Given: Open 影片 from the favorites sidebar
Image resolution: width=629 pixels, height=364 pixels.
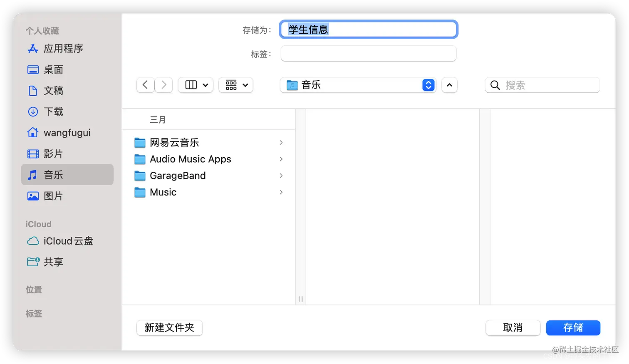Looking at the screenshot, I should coord(53,154).
